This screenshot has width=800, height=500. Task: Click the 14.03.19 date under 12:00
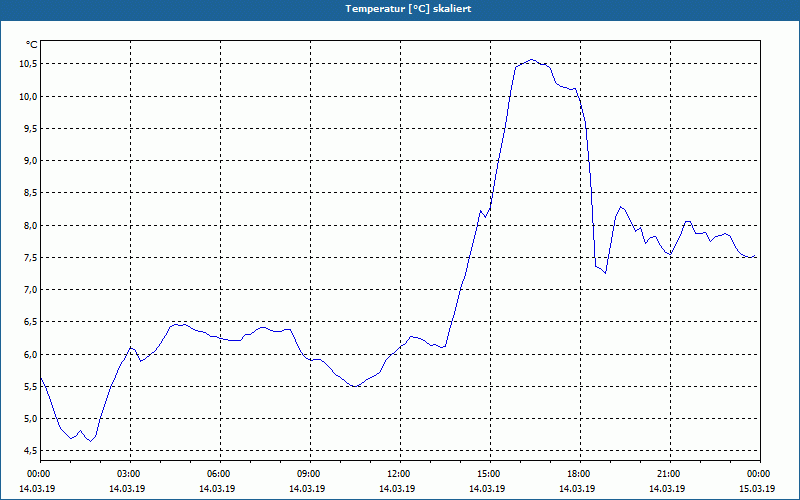[396, 488]
